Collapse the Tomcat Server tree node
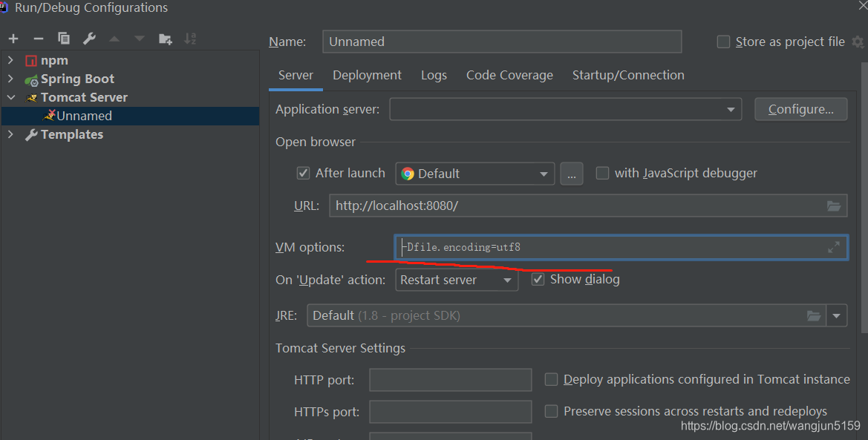The width and height of the screenshot is (868, 440). coord(10,97)
